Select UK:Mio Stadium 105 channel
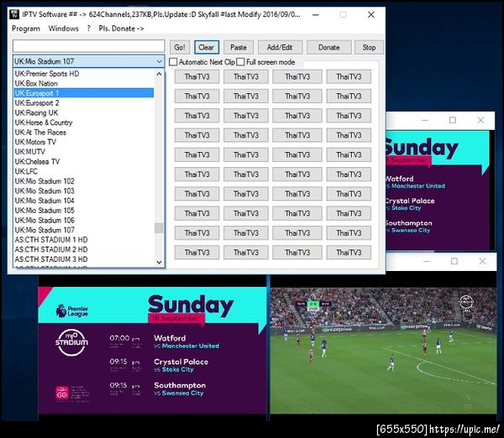 (84, 211)
